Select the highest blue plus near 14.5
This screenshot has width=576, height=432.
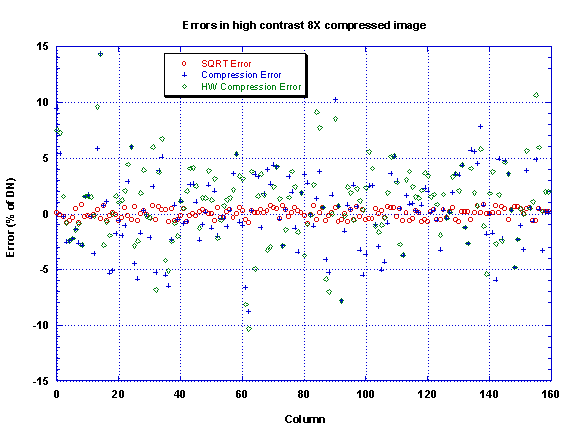[100, 54]
